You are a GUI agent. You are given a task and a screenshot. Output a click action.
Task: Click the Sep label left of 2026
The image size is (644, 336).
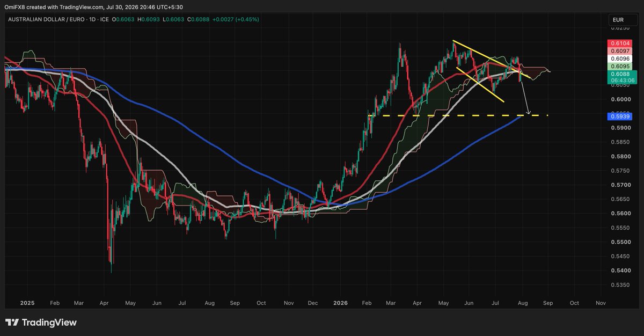[x=235, y=303]
